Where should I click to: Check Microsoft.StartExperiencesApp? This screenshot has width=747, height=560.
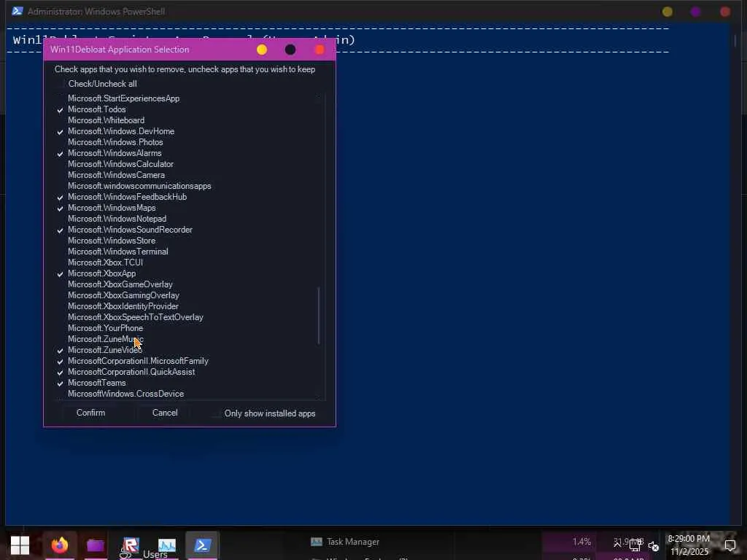click(60, 99)
